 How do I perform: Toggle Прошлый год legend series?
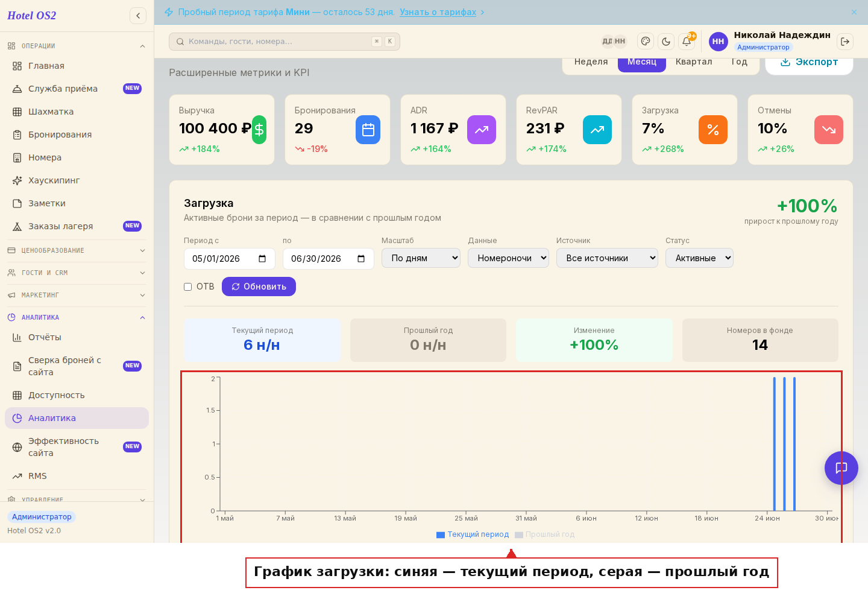click(x=545, y=534)
